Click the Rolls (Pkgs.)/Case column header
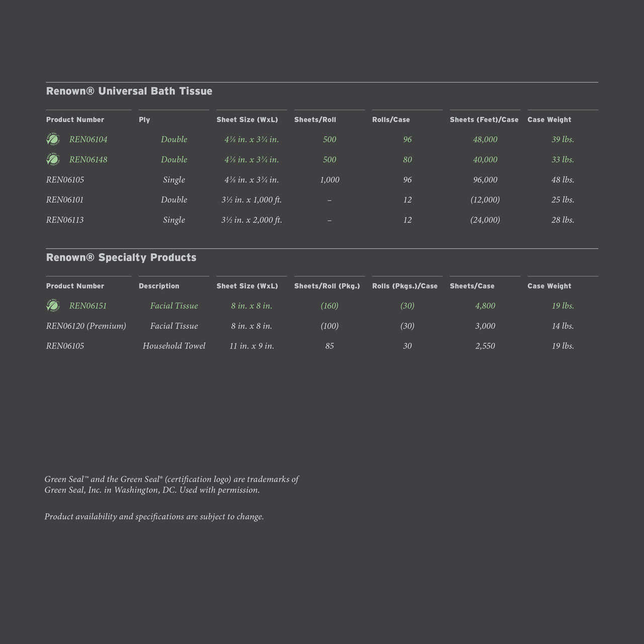644x644 pixels. 405,286
